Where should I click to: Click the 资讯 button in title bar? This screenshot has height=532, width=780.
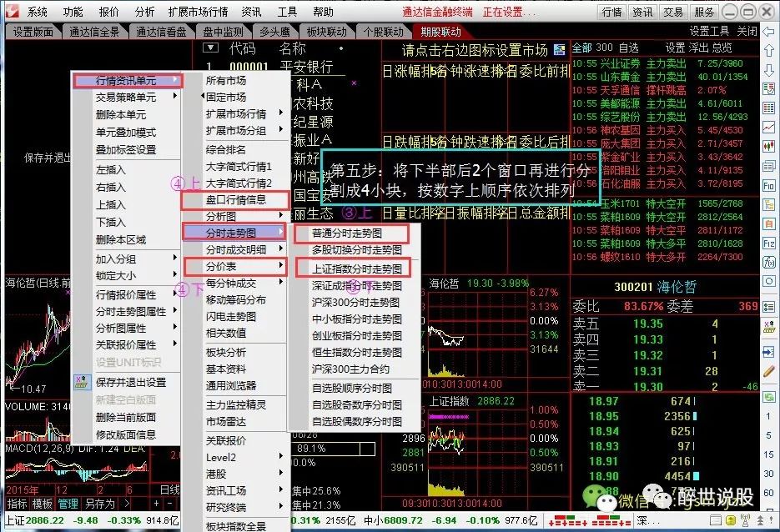[x=642, y=12]
